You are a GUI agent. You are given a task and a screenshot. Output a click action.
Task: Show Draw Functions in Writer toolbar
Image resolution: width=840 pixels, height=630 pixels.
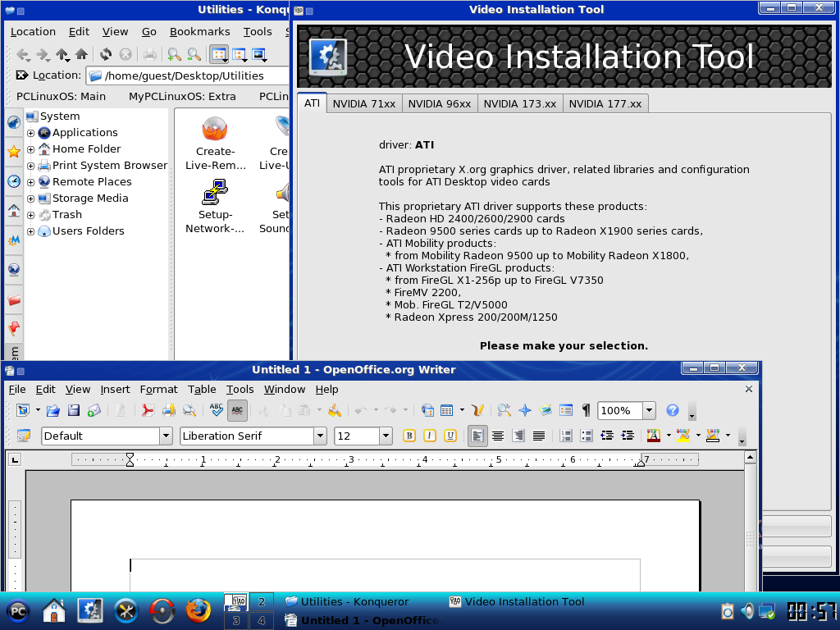coord(478,410)
